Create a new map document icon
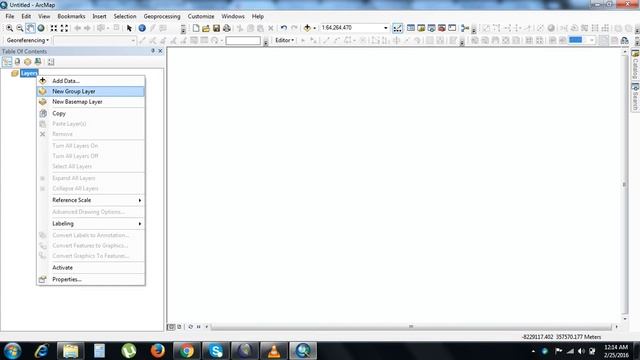640x360 pixels. click(x=196, y=28)
